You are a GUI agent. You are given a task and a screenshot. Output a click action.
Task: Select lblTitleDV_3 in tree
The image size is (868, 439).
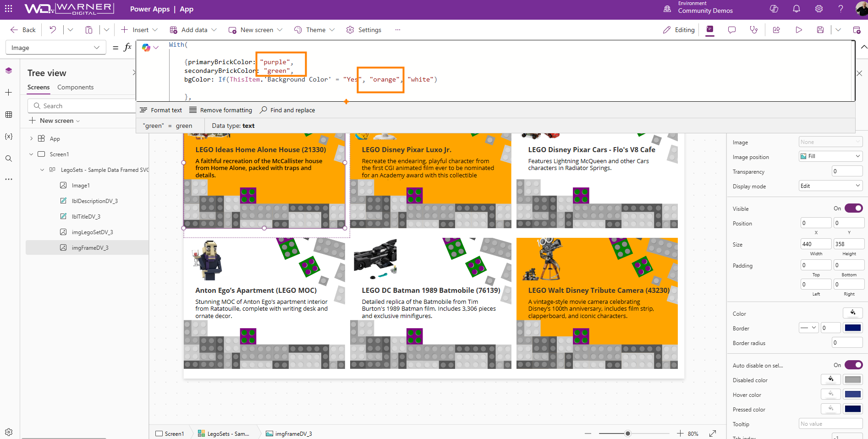[x=86, y=216]
